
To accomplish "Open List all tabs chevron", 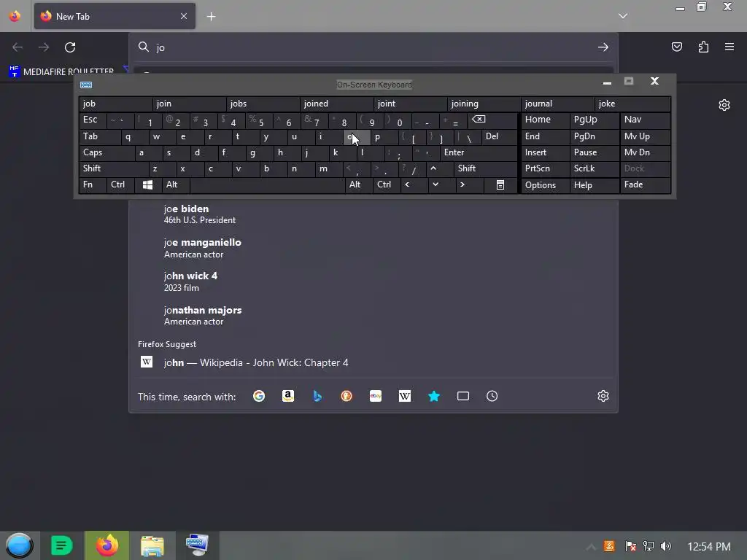I will 623,16.
